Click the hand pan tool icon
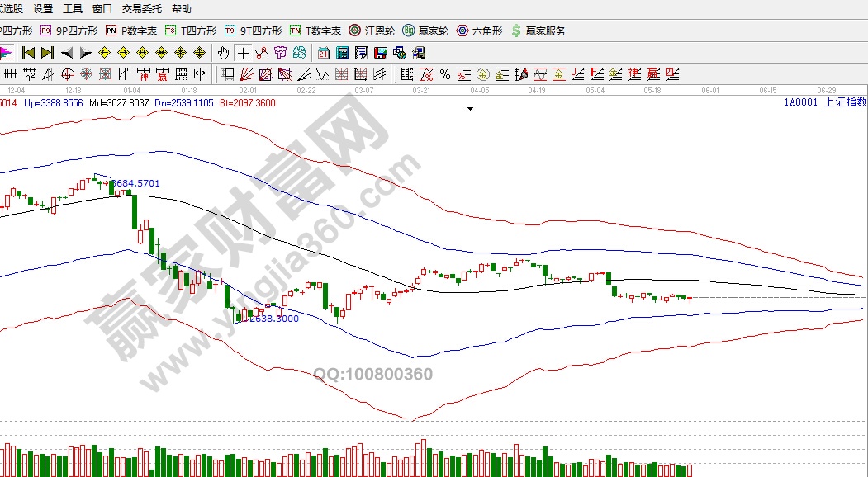The width and height of the screenshot is (868, 477). coord(223,53)
